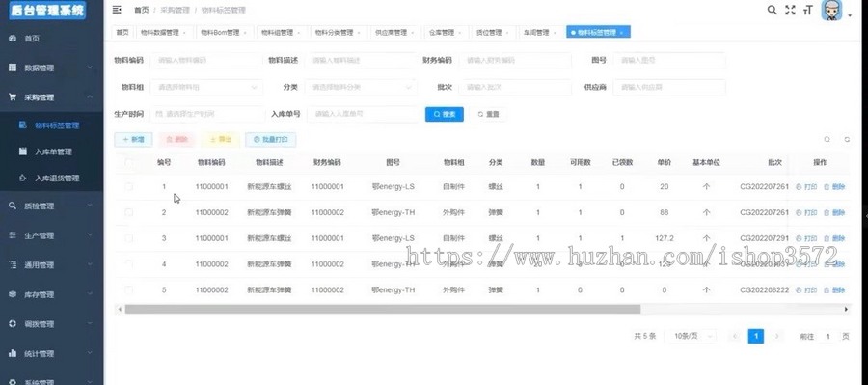Toggle the table search-bar visibility icon
868x385 pixels.
[x=827, y=140]
